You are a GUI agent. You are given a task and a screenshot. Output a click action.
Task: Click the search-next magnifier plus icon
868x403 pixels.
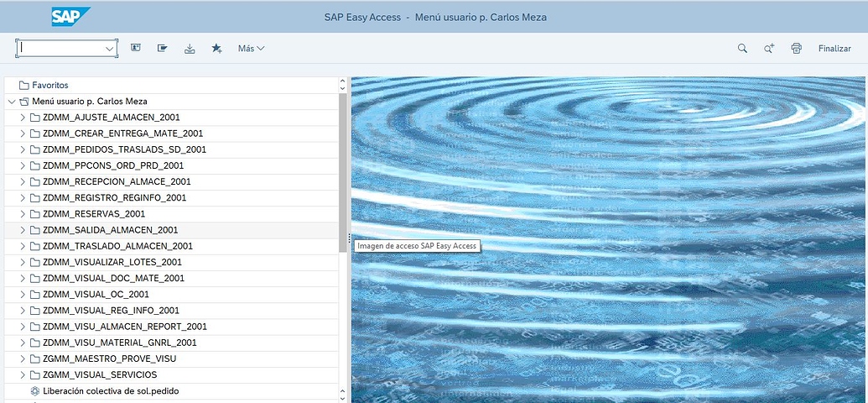tap(769, 48)
